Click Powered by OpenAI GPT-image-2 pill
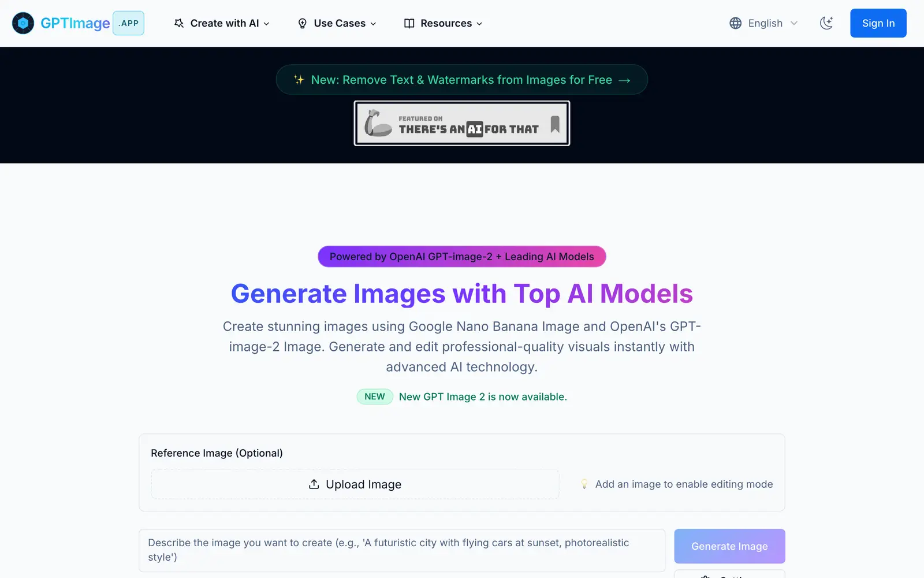This screenshot has width=924, height=578. 461,257
